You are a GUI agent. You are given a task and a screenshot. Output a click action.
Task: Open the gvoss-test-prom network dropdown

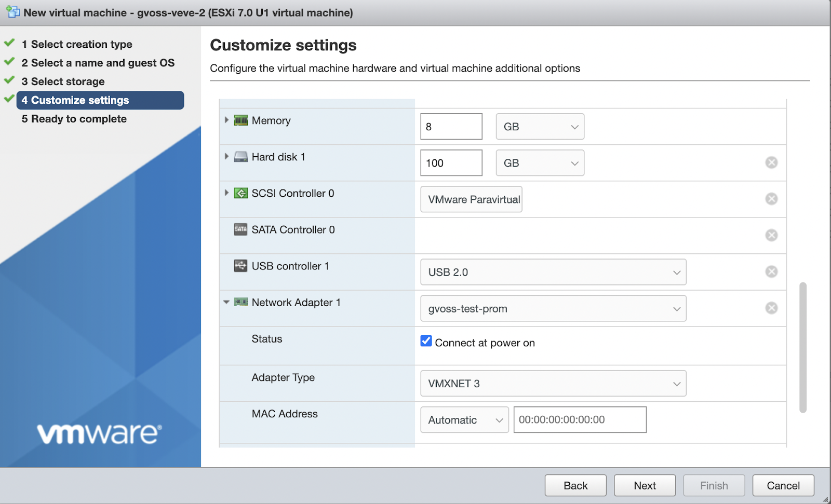tap(553, 308)
